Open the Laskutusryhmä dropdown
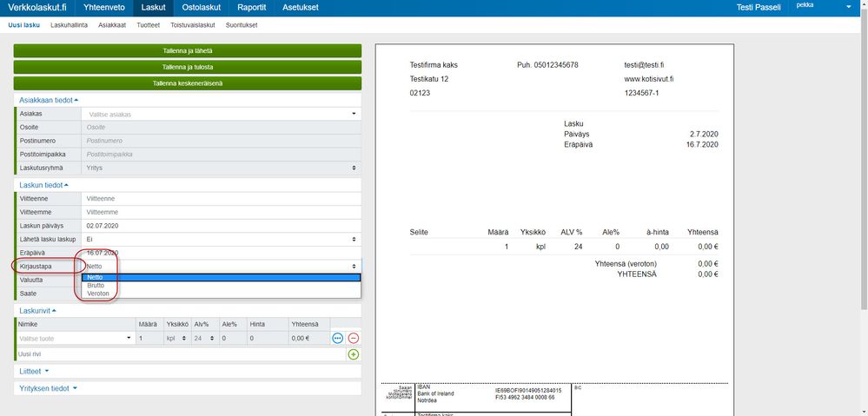868x416 pixels. click(x=221, y=167)
